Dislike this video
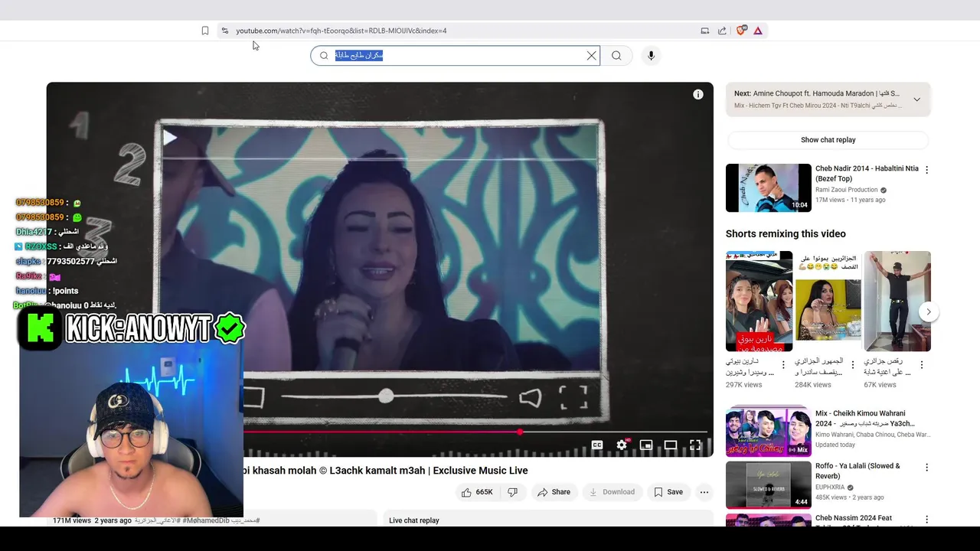The height and width of the screenshot is (551, 980). 513,492
